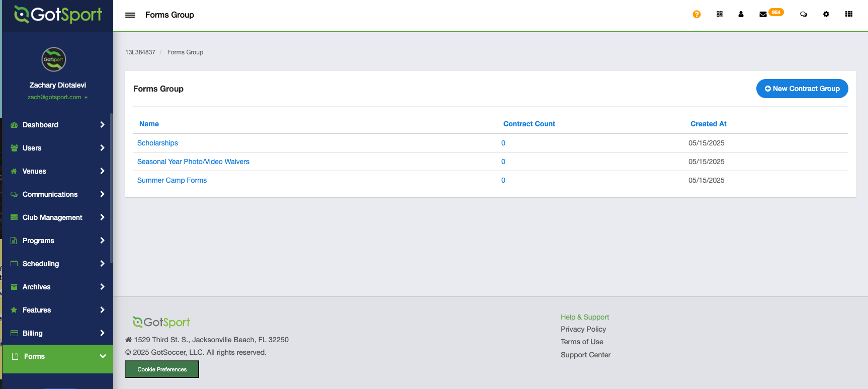Open the Archives menu item
Viewport: 868px width, 389px height.
tap(57, 287)
